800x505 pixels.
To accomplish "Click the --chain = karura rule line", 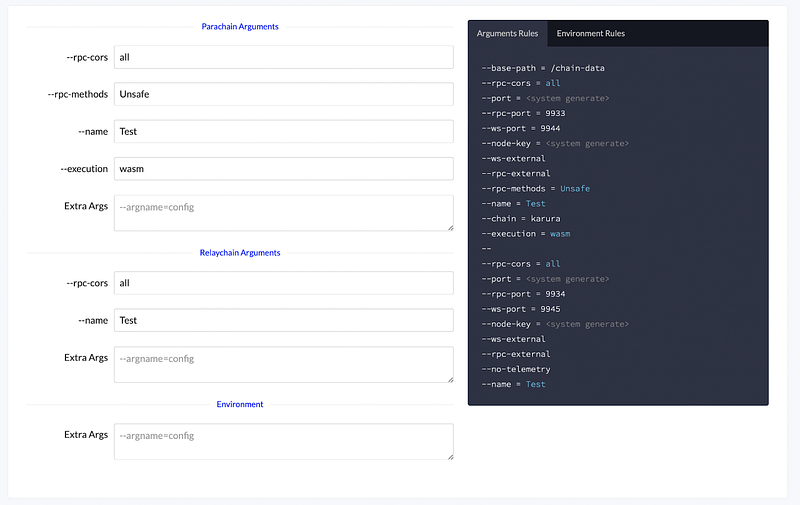I will [520, 218].
